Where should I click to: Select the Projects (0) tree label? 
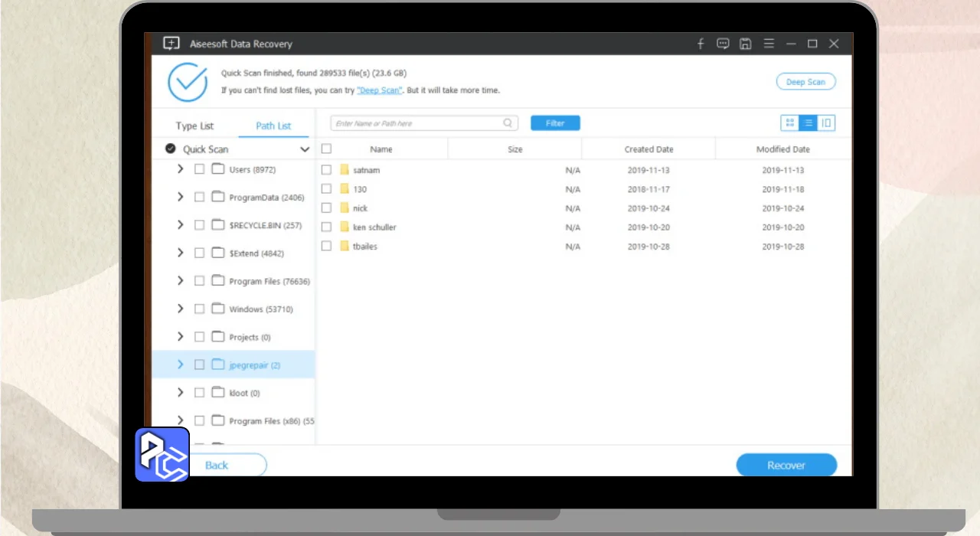pyautogui.click(x=250, y=337)
